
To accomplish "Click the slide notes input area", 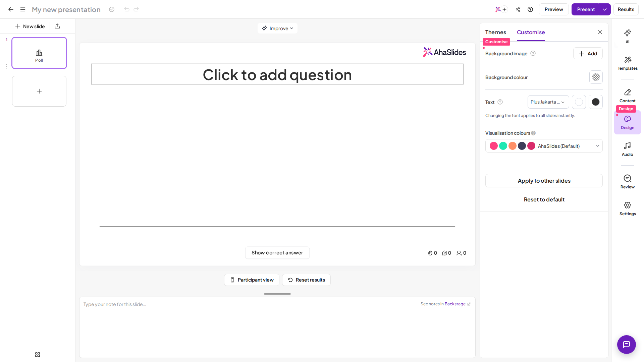I will [277, 327].
